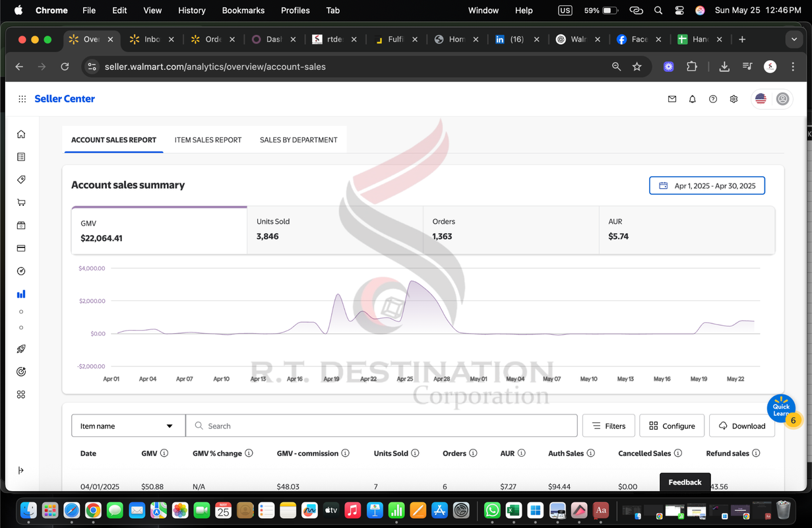Open the mail inbox icon in header
Image resolution: width=812 pixels, height=528 pixels.
[672, 99]
